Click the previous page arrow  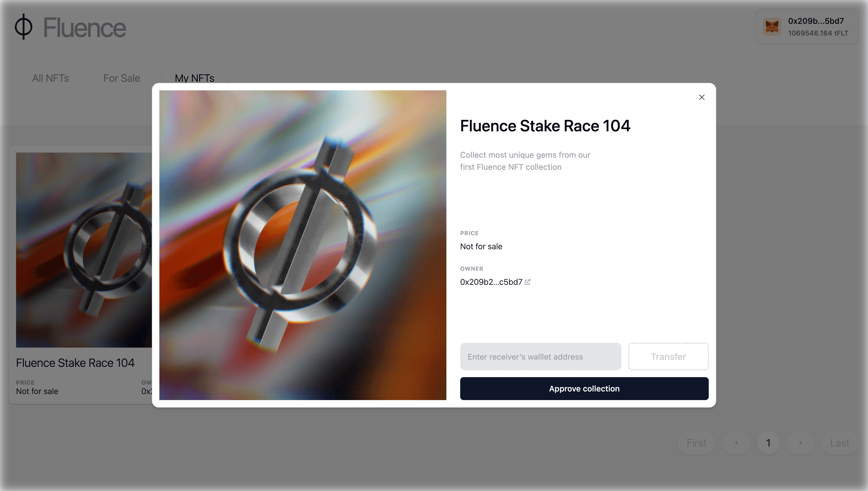point(736,443)
